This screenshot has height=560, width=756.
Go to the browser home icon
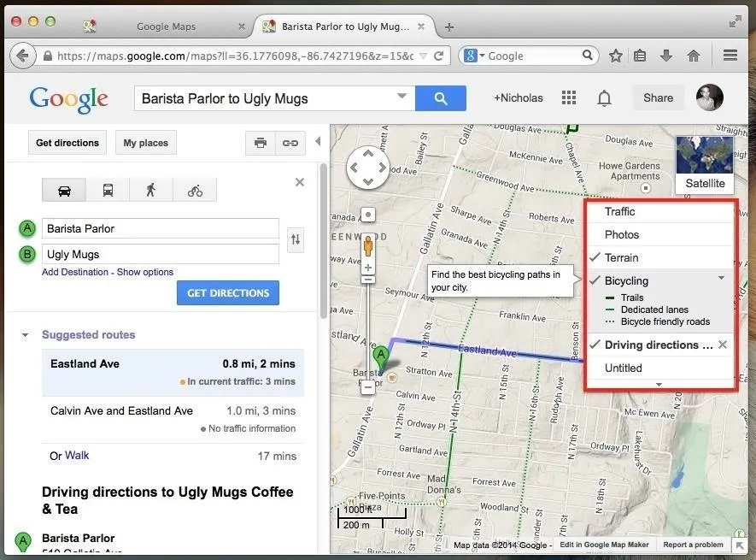[694, 56]
